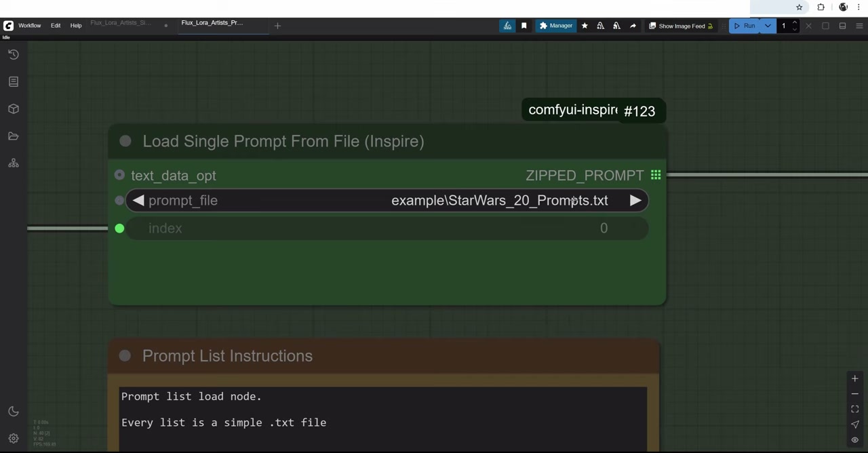
Task: Click the comfyui-inspire node badge
Action: 572,110
